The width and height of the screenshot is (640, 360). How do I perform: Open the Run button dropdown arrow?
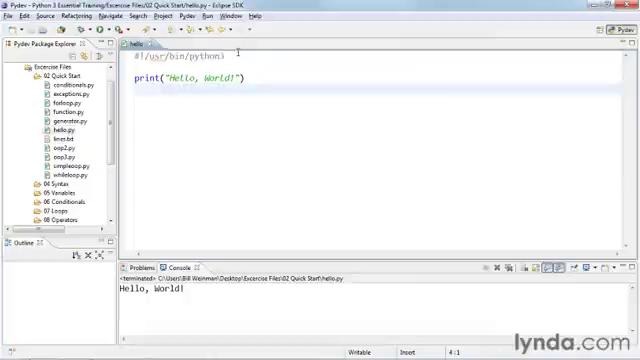point(109,30)
